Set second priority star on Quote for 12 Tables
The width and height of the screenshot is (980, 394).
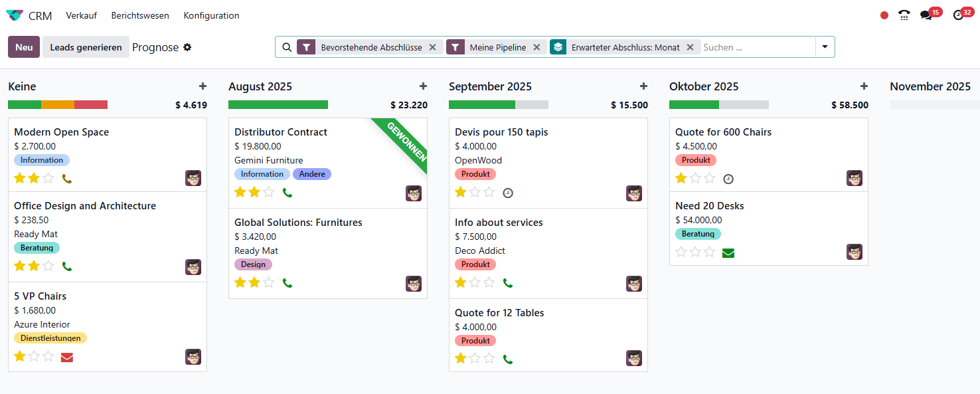(x=475, y=358)
